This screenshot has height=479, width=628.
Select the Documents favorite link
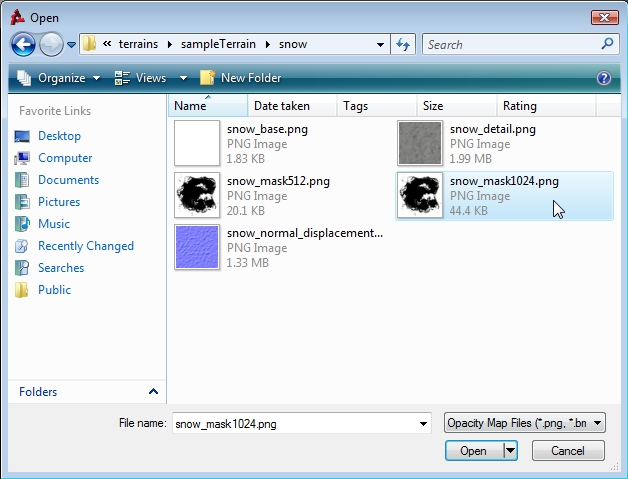tap(68, 180)
